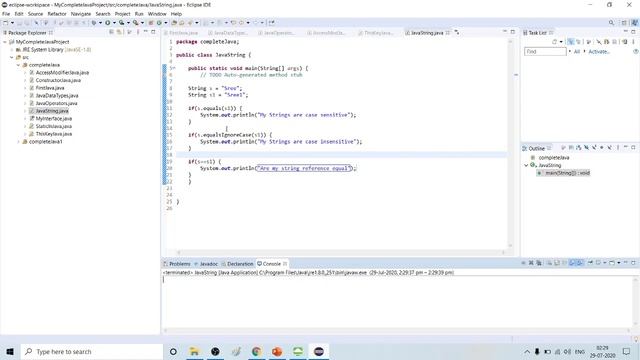Click the All link in Task List
Viewport: 640px width, 360px height.
[577, 51]
